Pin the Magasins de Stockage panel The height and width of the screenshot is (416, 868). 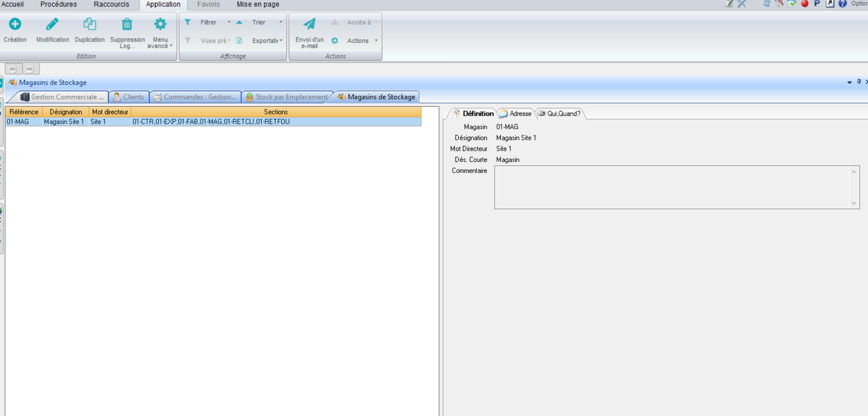point(859,82)
